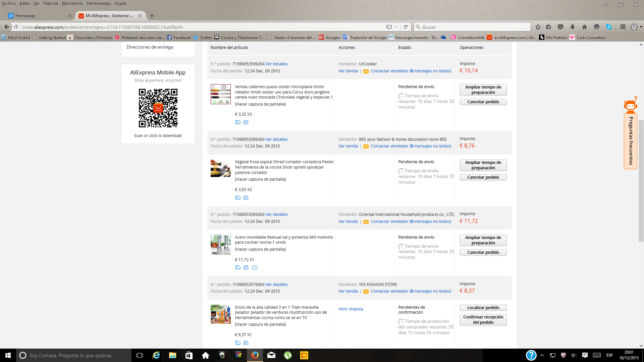Open the Archivo menu

click(x=9, y=3)
